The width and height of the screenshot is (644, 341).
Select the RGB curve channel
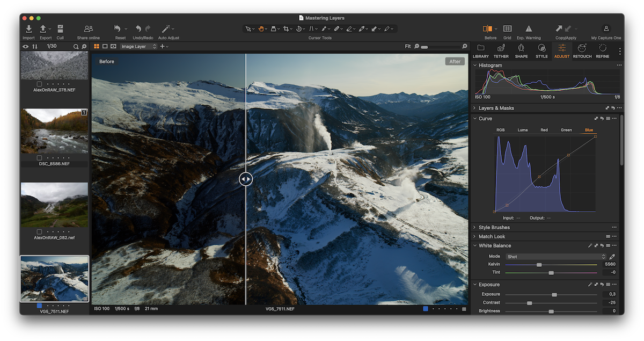point(500,130)
